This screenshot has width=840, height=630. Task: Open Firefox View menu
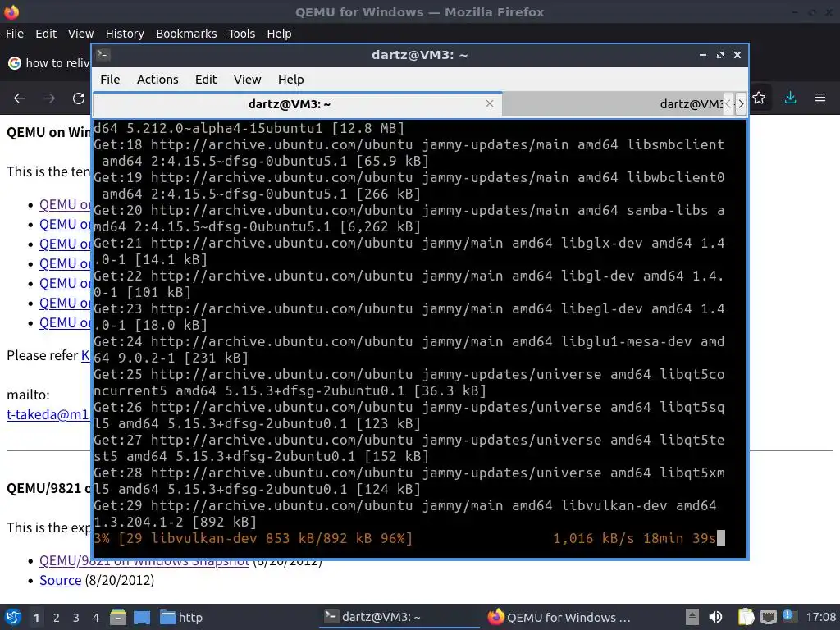click(80, 34)
